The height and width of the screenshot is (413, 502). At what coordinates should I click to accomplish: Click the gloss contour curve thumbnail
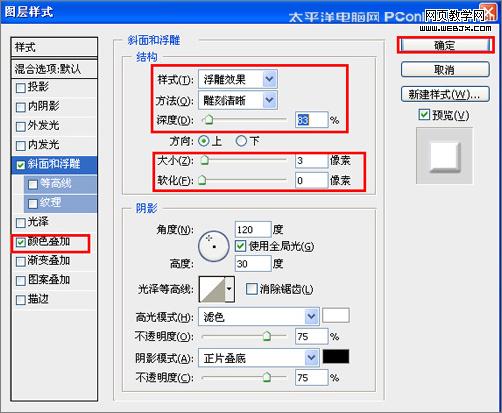212,289
